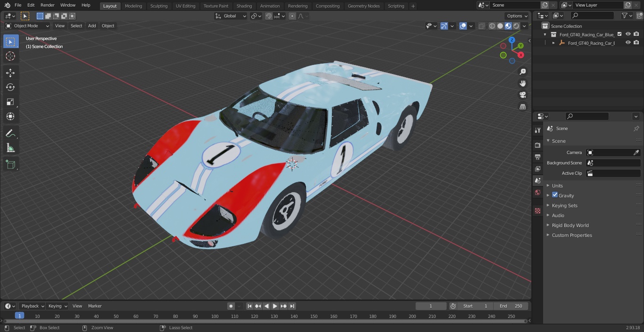
Task: Switch to UV Editing workspace tab
Action: 185,6
